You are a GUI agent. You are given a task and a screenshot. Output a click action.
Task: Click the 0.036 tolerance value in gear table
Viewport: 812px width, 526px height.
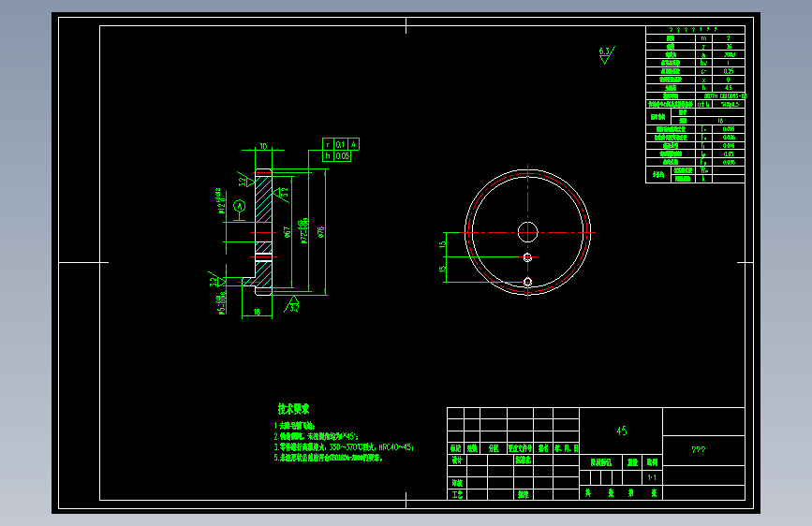coord(728,138)
